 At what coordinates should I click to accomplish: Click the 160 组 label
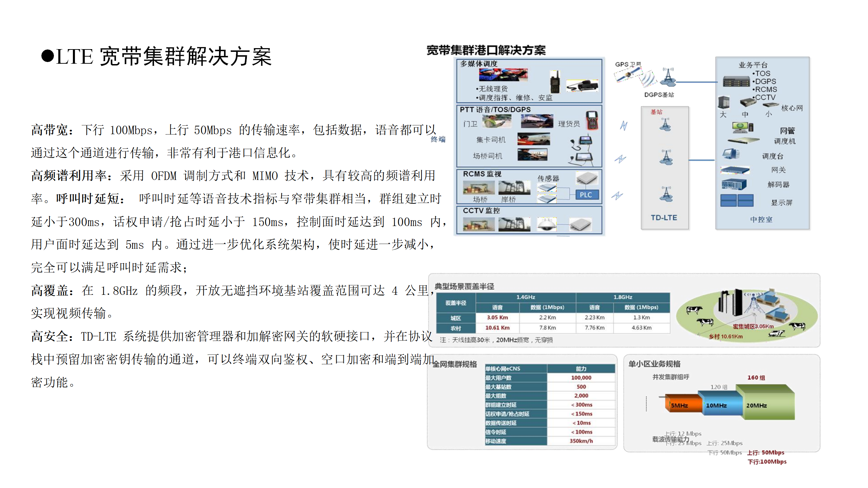[x=756, y=378]
